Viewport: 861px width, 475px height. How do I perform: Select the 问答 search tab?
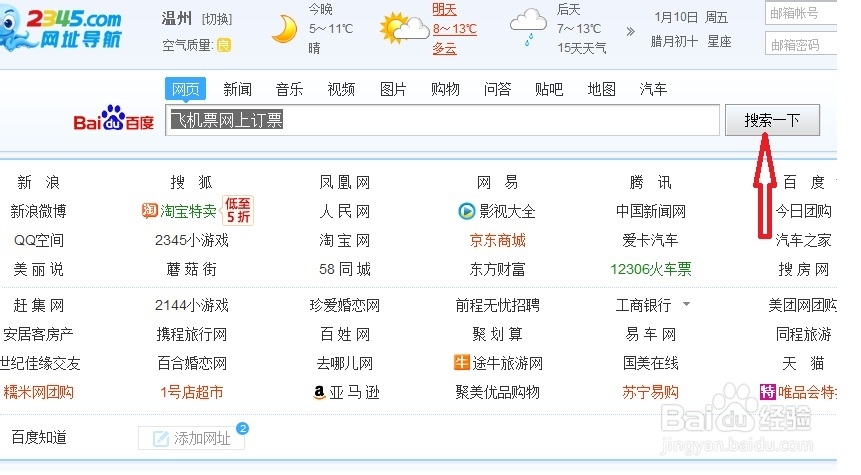point(497,89)
